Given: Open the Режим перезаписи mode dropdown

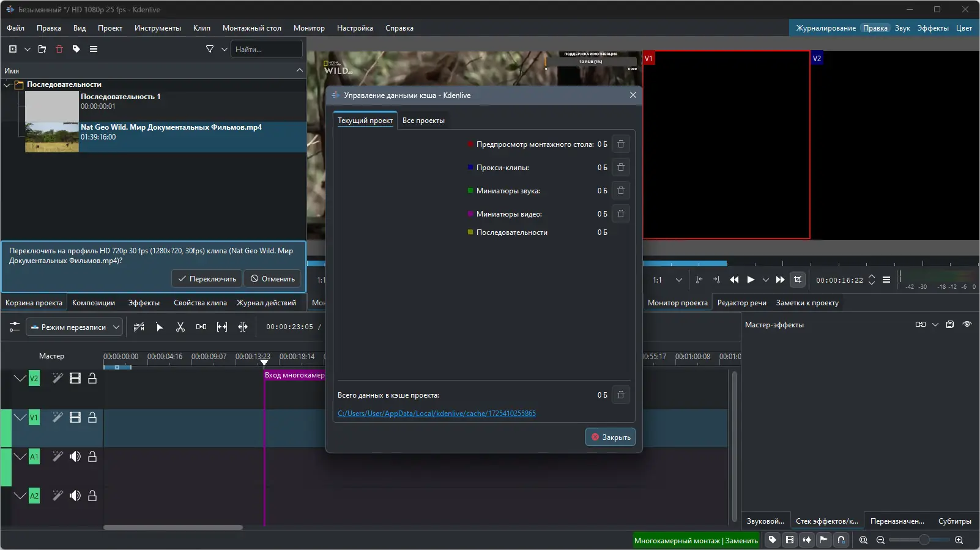Looking at the screenshot, I should 75,327.
